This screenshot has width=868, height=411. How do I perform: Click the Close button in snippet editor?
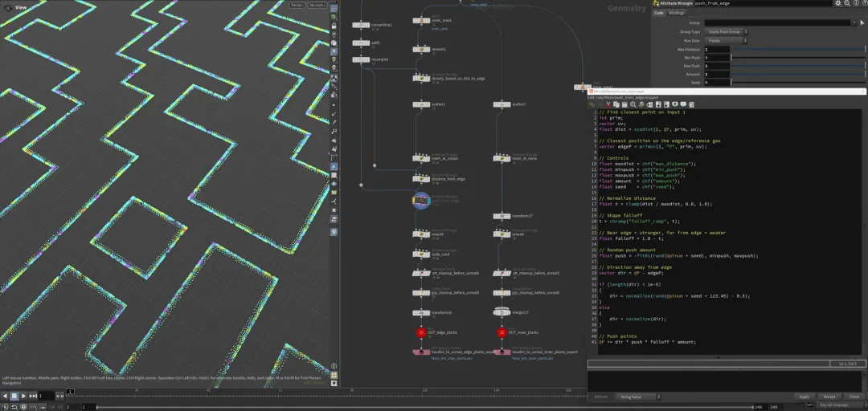[x=854, y=397]
